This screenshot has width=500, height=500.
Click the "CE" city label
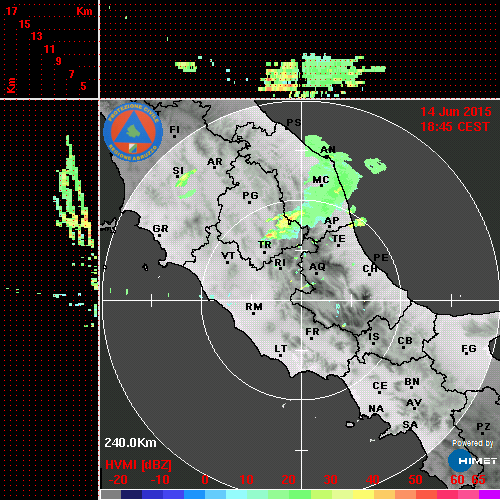tap(380, 386)
